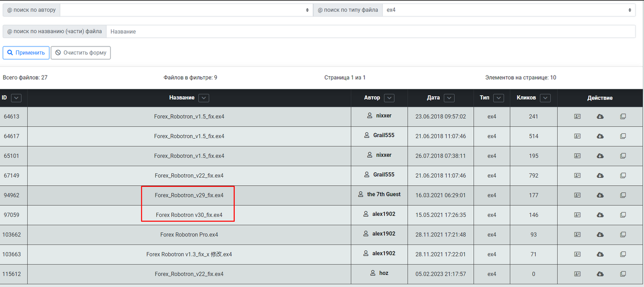Screen dimensions: 644x287
Task: Click the Всего файлов: 27 label
Action: point(25,78)
